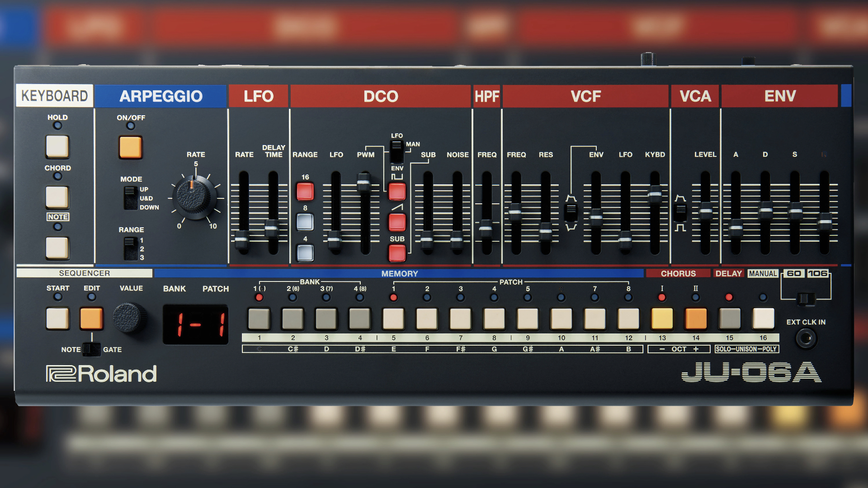Click the ENV release slider
This screenshot has height=488, width=868.
click(x=824, y=221)
